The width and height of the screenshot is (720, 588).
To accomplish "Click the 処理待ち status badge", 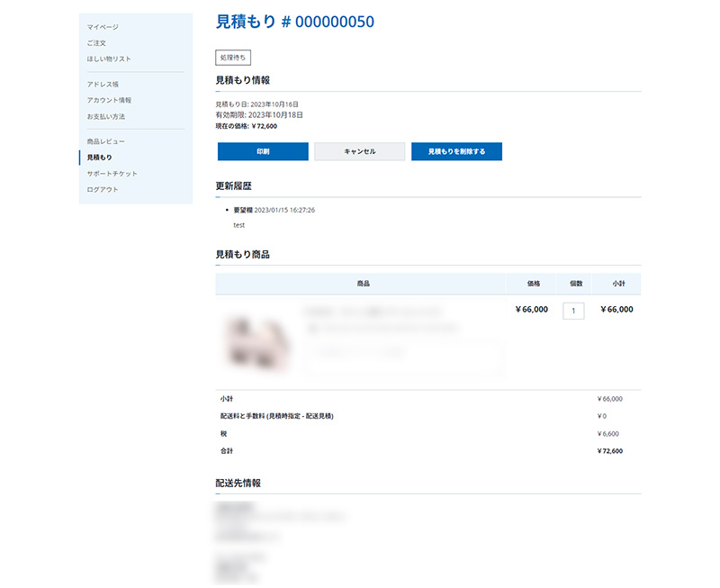I will [x=233, y=58].
